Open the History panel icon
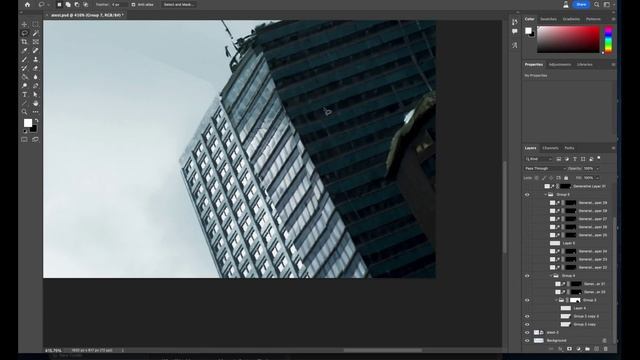This screenshot has width=640, height=360. (515, 22)
